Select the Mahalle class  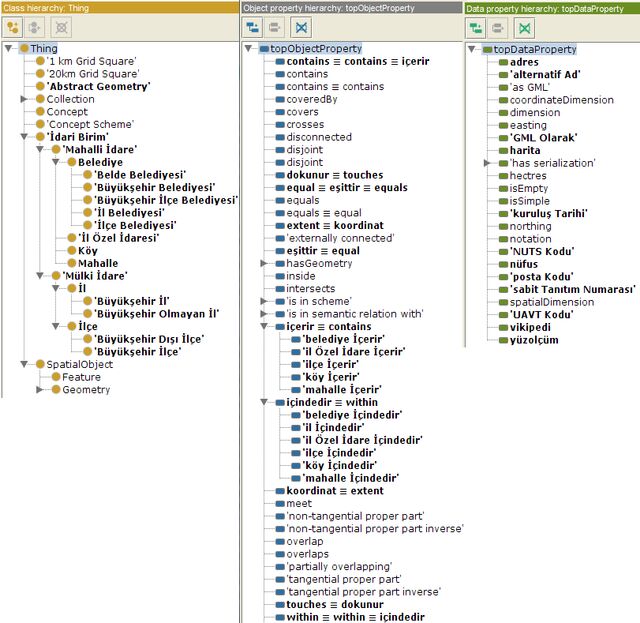pyautogui.click(x=93, y=263)
